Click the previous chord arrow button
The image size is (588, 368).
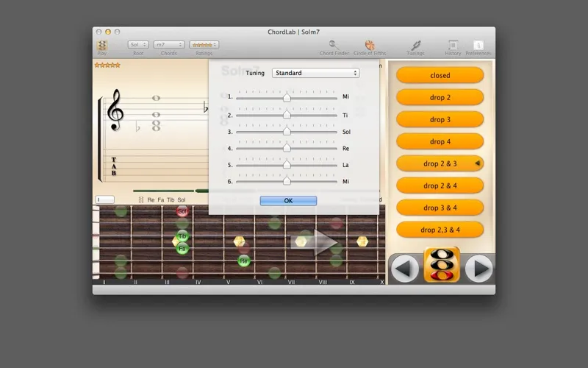pyautogui.click(x=405, y=269)
